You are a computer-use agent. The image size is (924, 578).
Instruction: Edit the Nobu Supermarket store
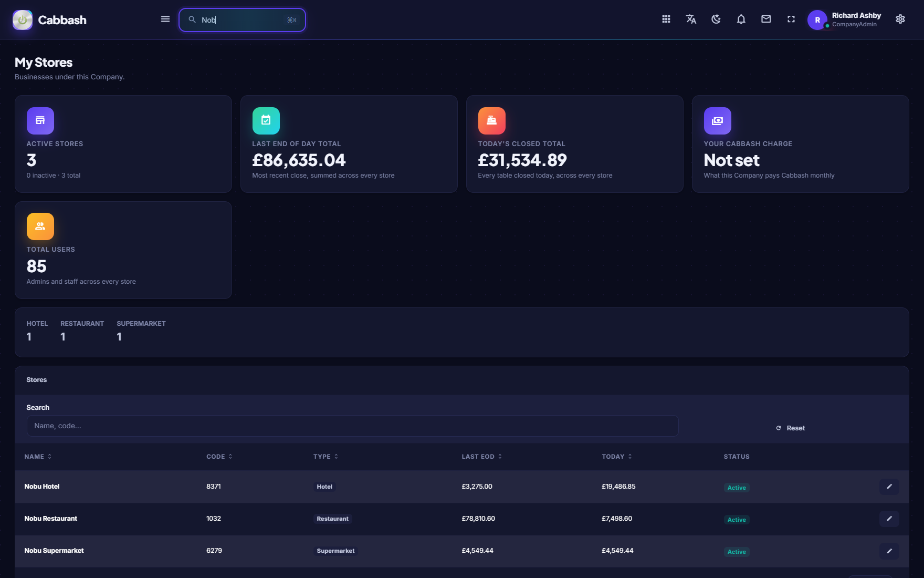(x=889, y=551)
